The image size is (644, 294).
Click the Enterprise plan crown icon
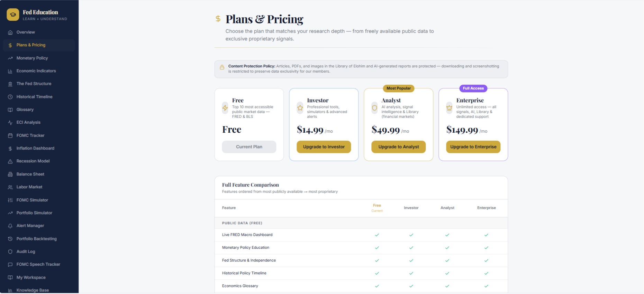tap(449, 108)
